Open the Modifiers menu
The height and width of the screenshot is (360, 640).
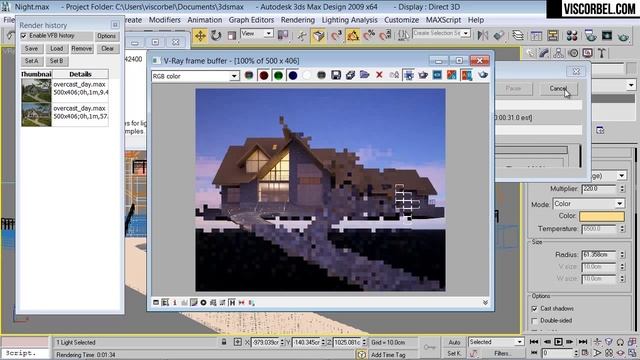pos(164,20)
